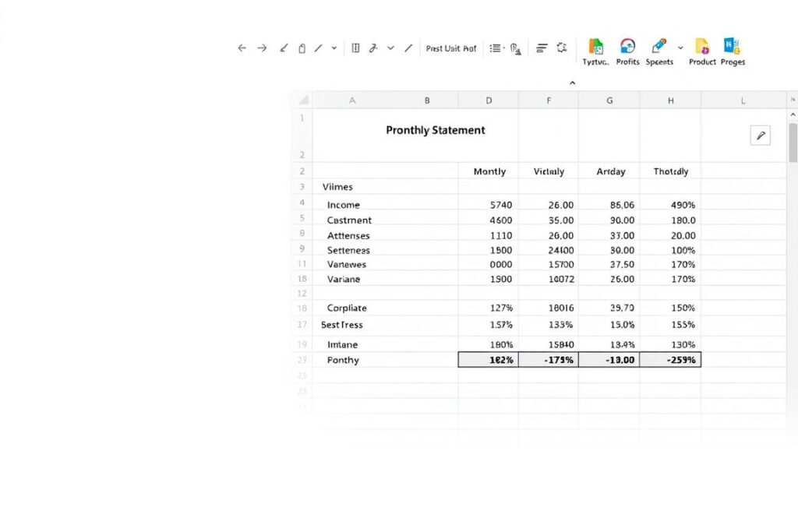Launch the Product document icon
The height and width of the screenshot is (532, 798).
pos(701,47)
